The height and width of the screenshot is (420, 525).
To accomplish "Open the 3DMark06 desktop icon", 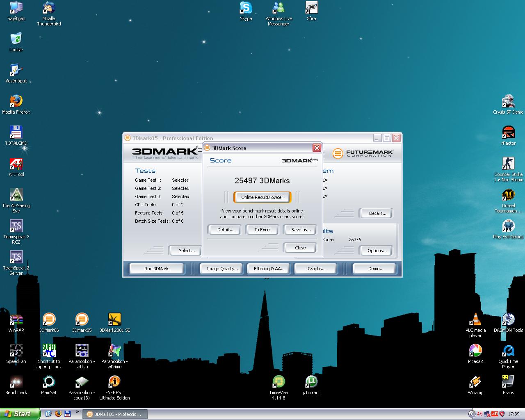I will coord(49,323).
